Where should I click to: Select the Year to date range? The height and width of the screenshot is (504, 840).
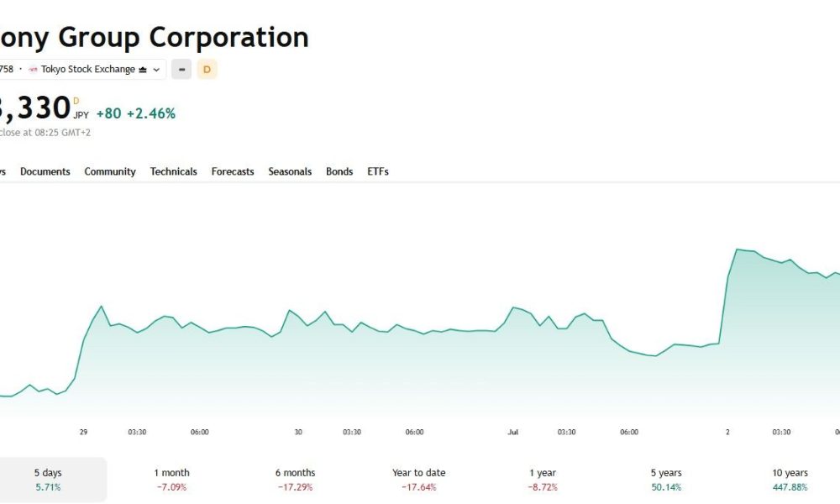[419, 480]
